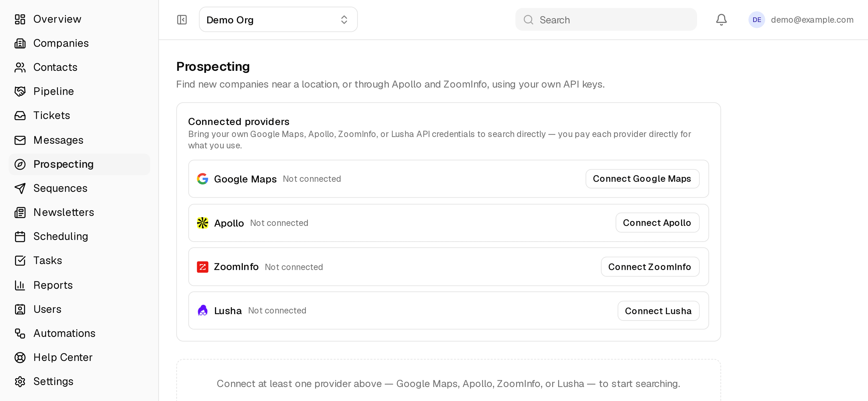Click the Newsletters newspaper icon
This screenshot has height=401, width=868.
tap(20, 212)
